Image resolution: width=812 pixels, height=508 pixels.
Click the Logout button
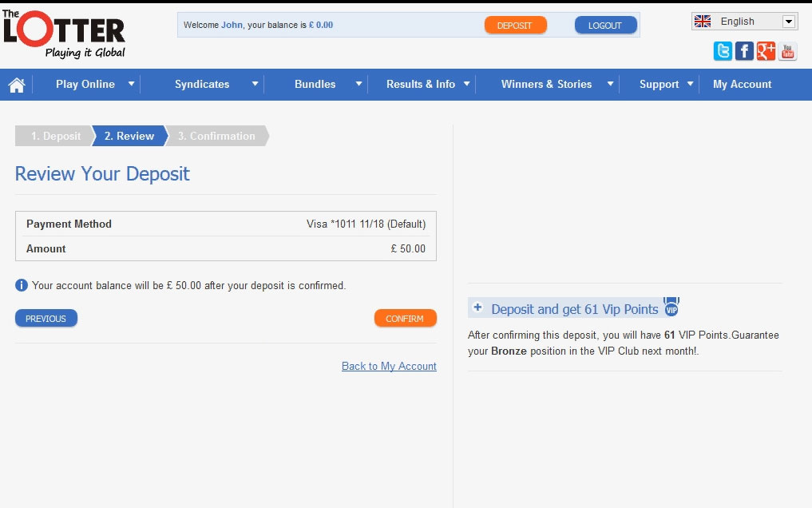coord(605,26)
